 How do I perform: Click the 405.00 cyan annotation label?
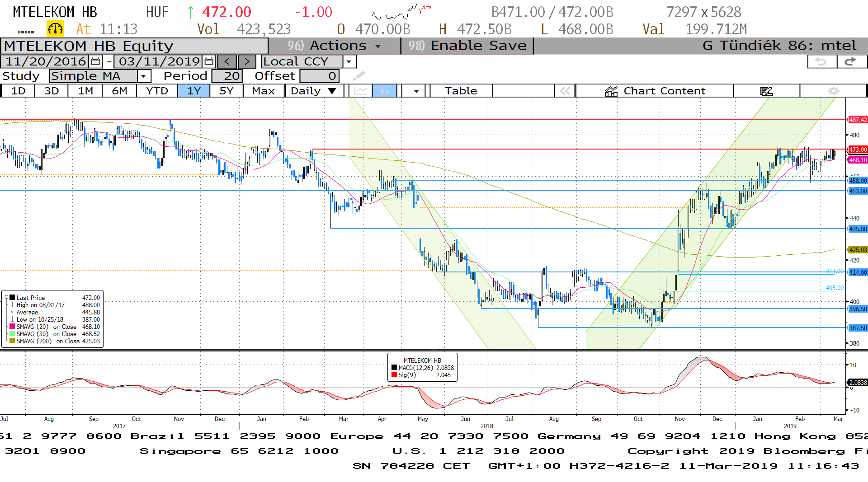(x=835, y=288)
